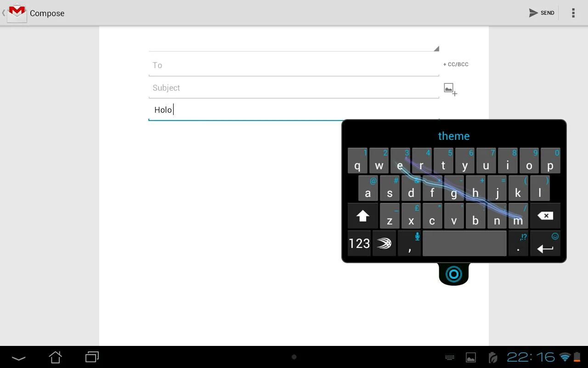Tap the x key

point(411,216)
